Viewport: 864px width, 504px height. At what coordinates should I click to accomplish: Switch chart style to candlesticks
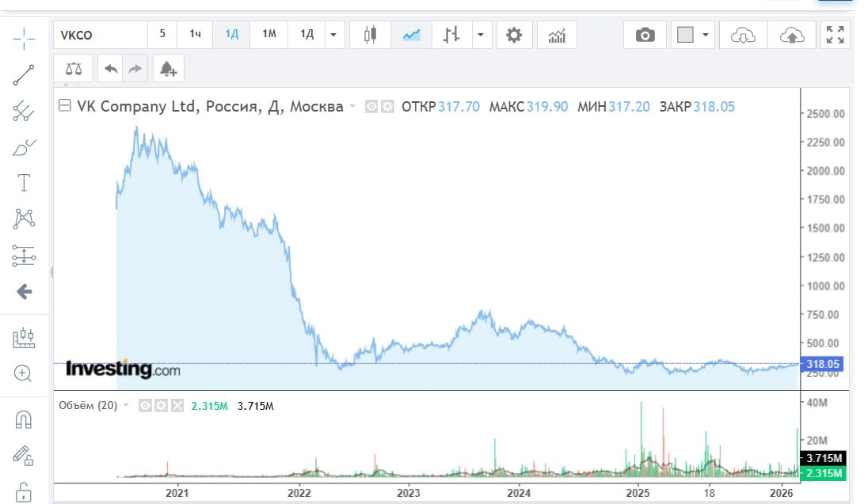371,36
